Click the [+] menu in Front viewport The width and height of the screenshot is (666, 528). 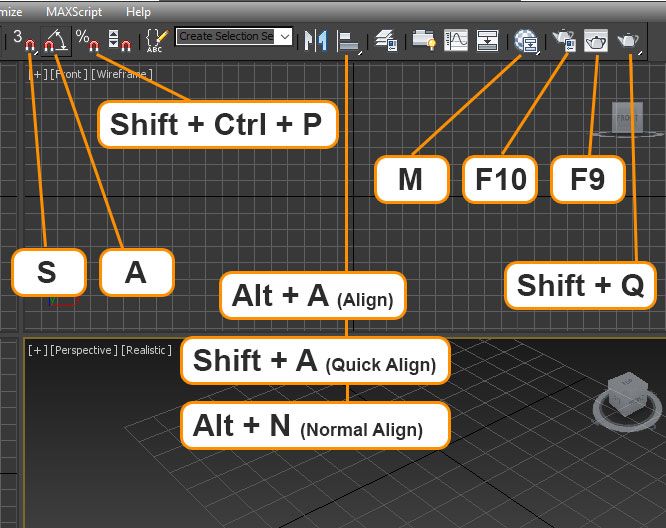click(x=38, y=74)
